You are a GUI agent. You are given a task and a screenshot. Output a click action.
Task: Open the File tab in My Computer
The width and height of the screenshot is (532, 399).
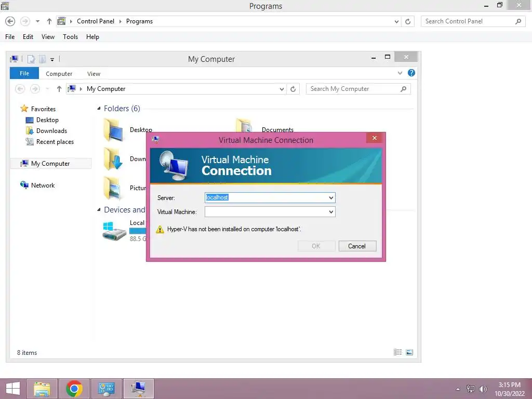[x=24, y=73]
